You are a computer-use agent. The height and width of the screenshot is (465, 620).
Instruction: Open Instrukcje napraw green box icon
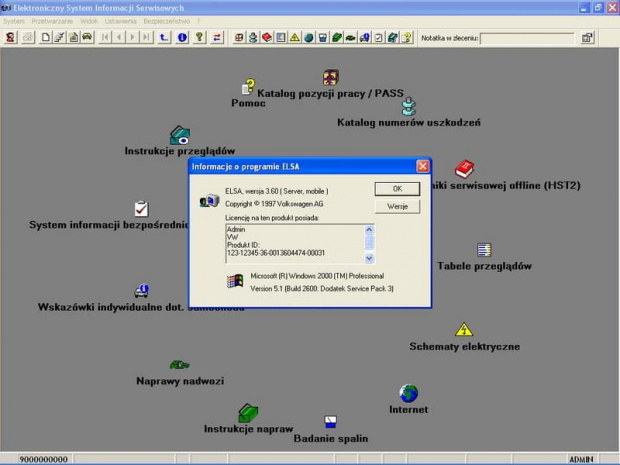point(248,413)
